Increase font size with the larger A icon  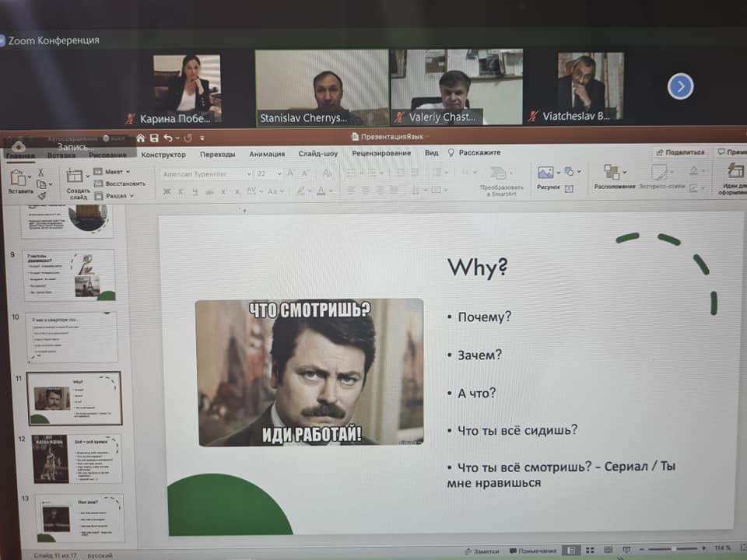[290, 173]
